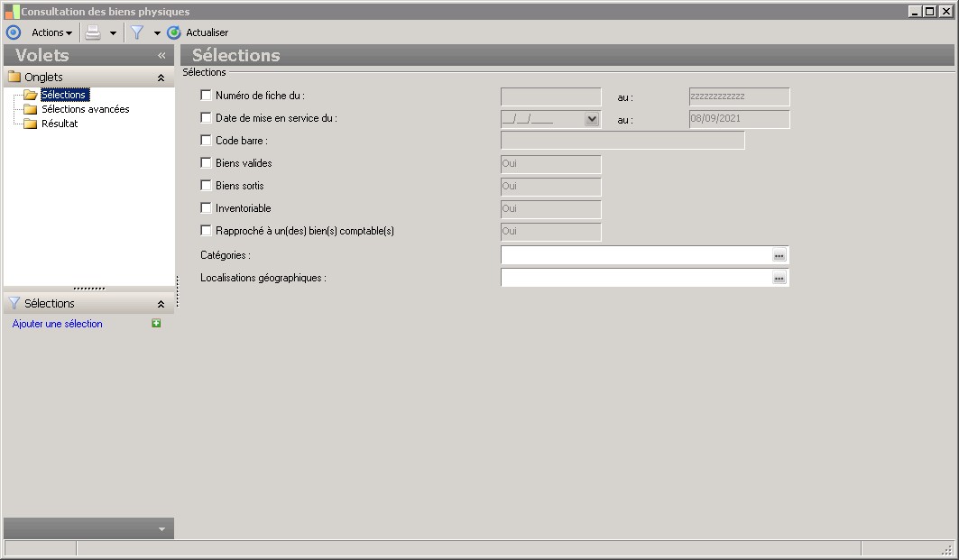The height and width of the screenshot is (560, 959).
Task: Select the Sélections tree item
Action: (x=65, y=95)
